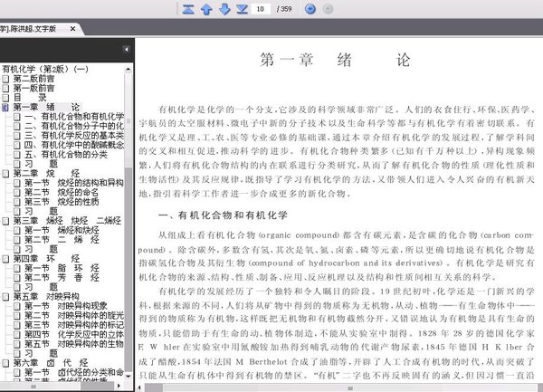Image resolution: width=543 pixels, height=392 pixels.
Task: Click document horizontal scroll-left arrow
Action: (x=140, y=387)
